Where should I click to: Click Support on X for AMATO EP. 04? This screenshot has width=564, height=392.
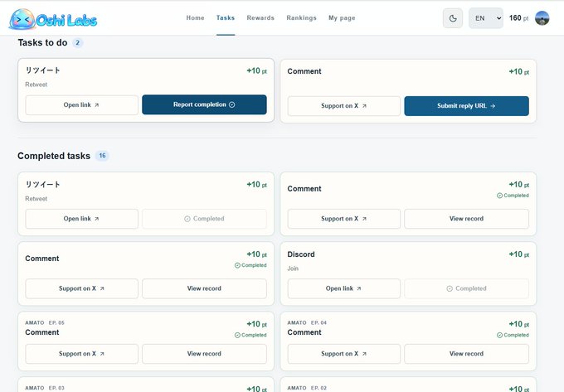pos(344,354)
